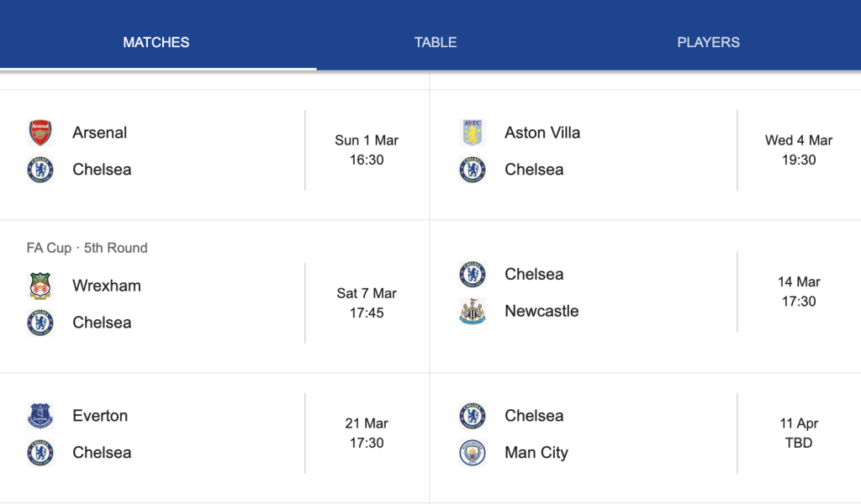
Task: Select the 11 Apr TBD kickoff text
Action: pyautogui.click(x=798, y=433)
